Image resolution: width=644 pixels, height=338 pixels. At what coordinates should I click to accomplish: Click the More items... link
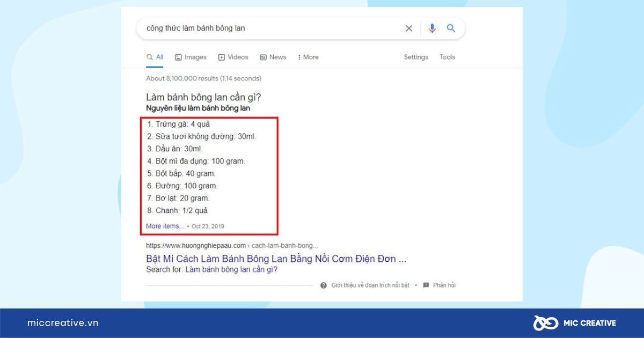(x=165, y=226)
